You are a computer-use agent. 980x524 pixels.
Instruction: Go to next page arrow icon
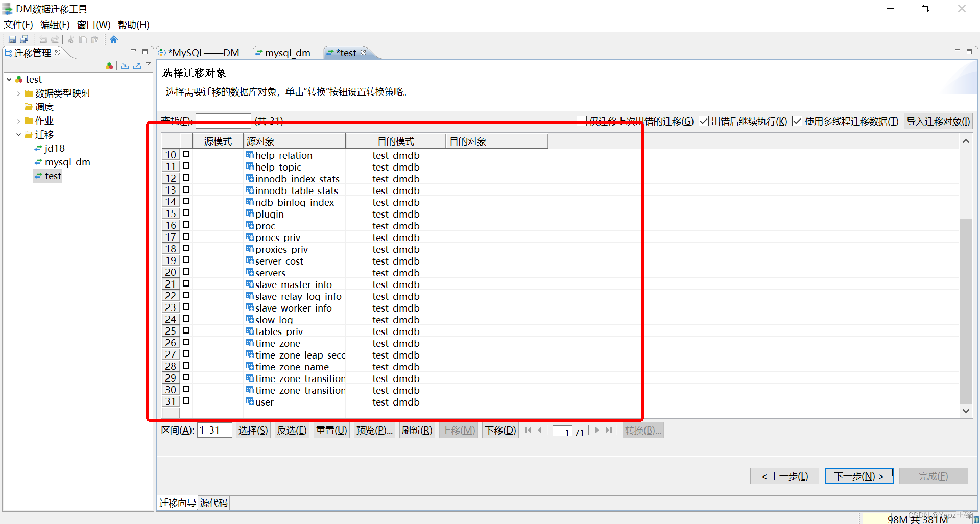click(597, 430)
